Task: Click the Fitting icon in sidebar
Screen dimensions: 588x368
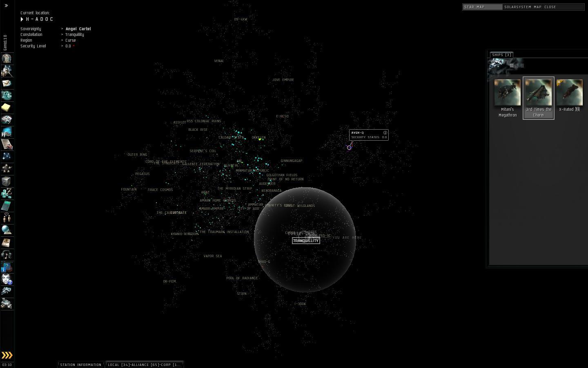Action: pos(7,95)
